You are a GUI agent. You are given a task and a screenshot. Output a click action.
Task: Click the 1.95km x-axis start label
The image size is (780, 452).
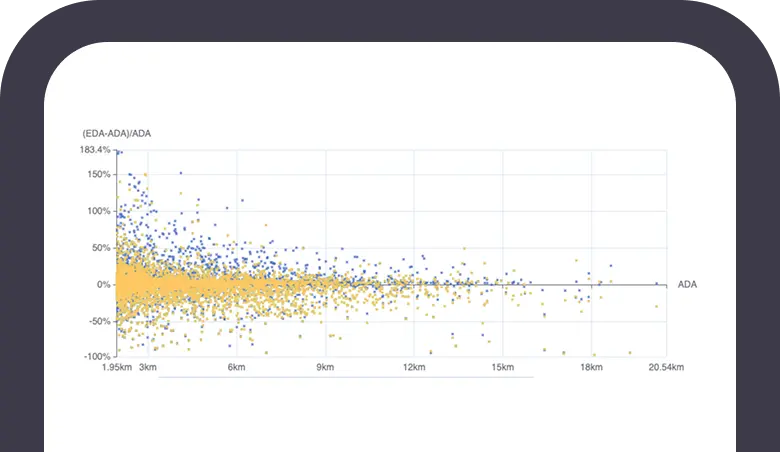click(x=117, y=368)
